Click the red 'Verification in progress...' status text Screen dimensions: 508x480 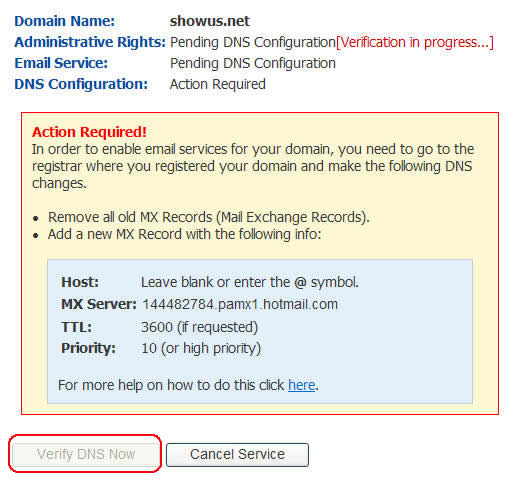(x=415, y=42)
